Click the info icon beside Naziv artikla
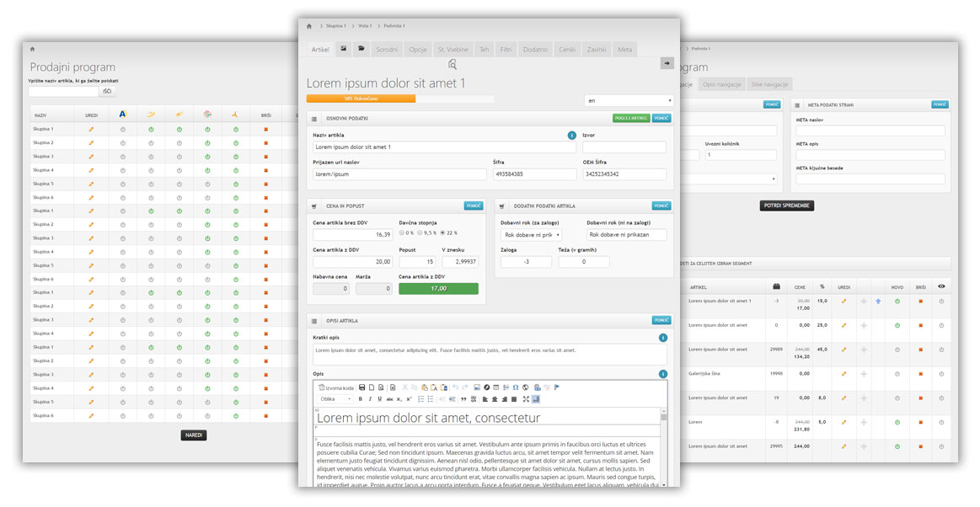This screenshot has width=980, height=507. click(x=571, y=136)
